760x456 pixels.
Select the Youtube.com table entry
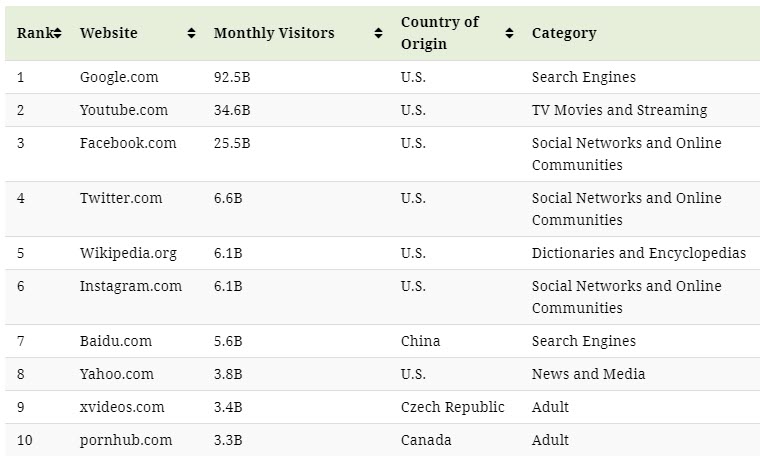[124, 110]
